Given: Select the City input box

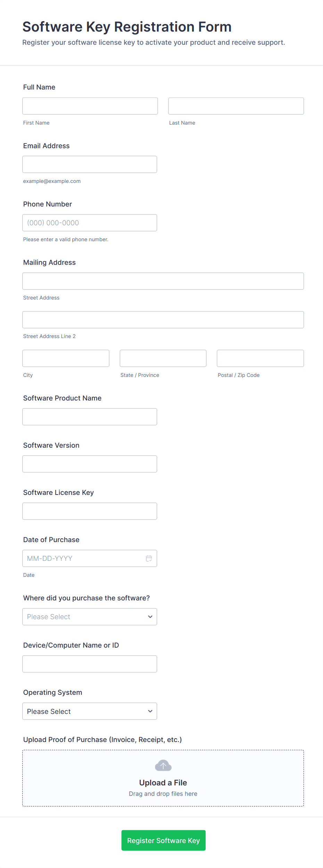Looking at the screenshot, I should coord(66,358).
